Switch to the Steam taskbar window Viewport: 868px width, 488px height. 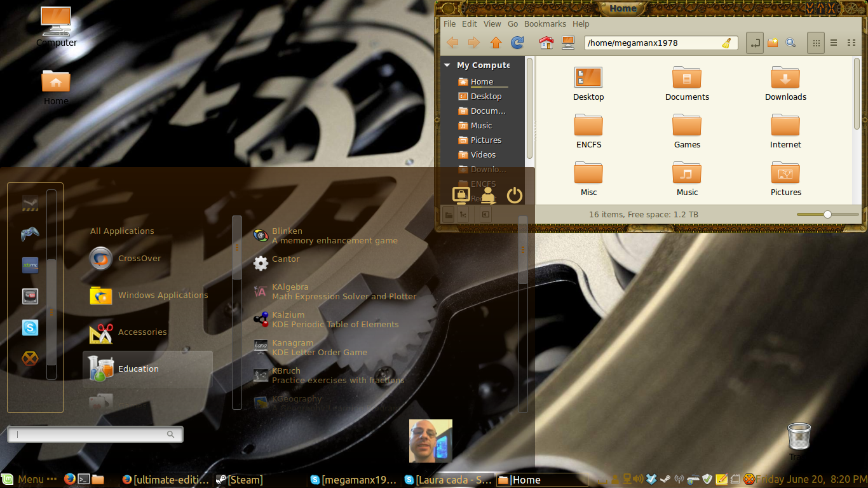coord(240,480)
